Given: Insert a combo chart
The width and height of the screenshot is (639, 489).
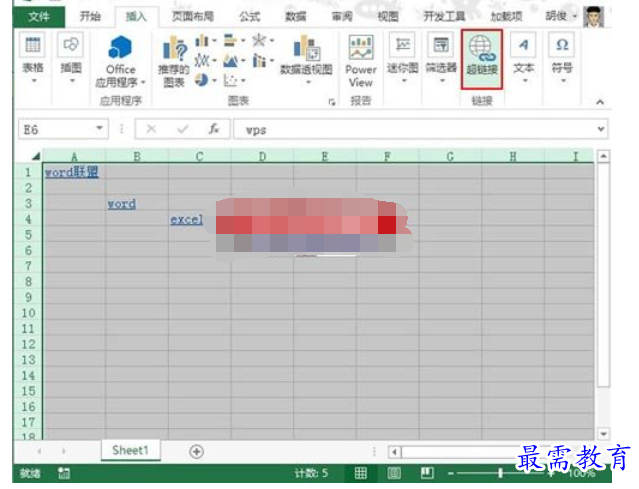Looking at the screenshot, I should (259, 61).
